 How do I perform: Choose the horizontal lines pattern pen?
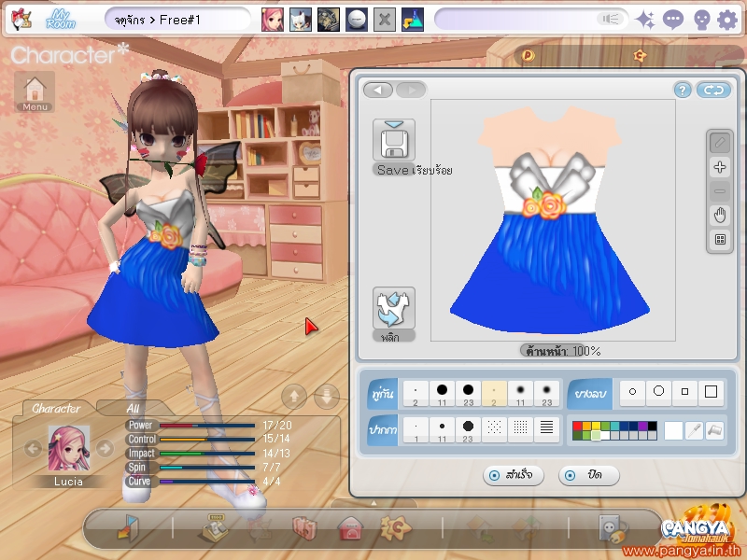click(x=546, y=430)
